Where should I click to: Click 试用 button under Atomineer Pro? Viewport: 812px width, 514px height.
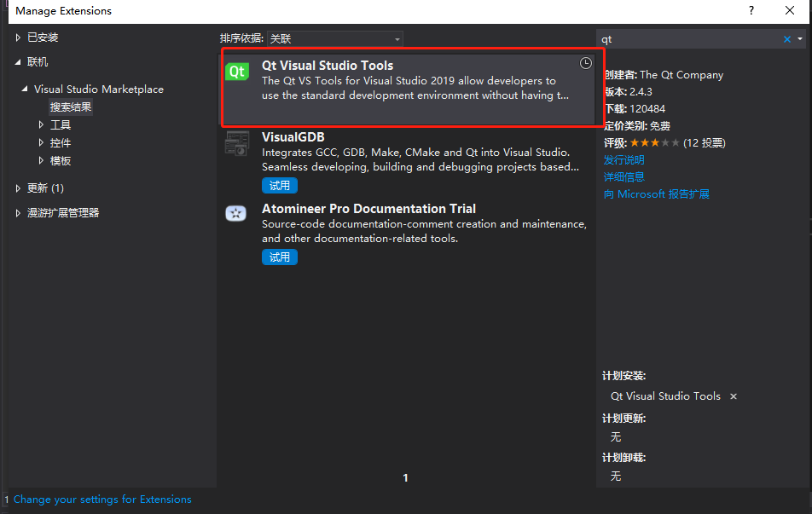pyautogui.click(x=280, y=257)
